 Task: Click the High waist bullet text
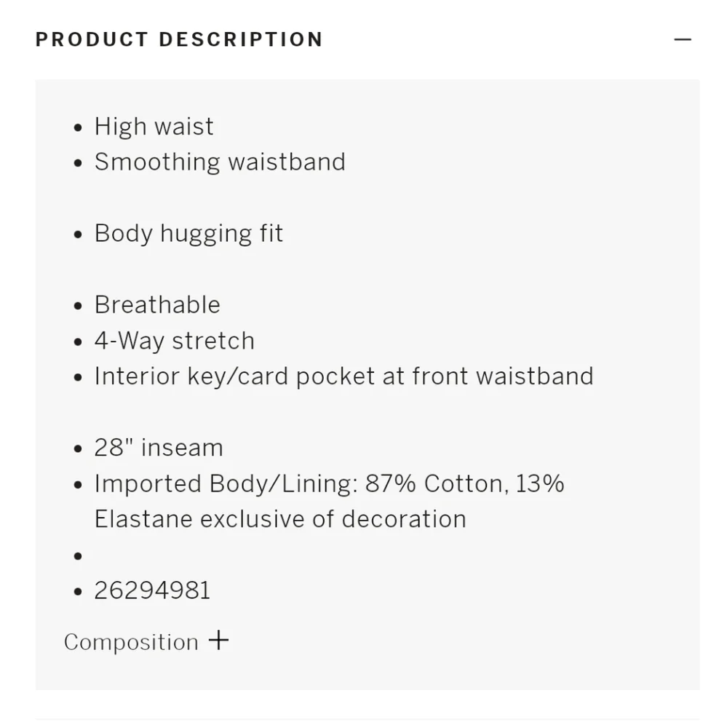(x=154, y=126)
